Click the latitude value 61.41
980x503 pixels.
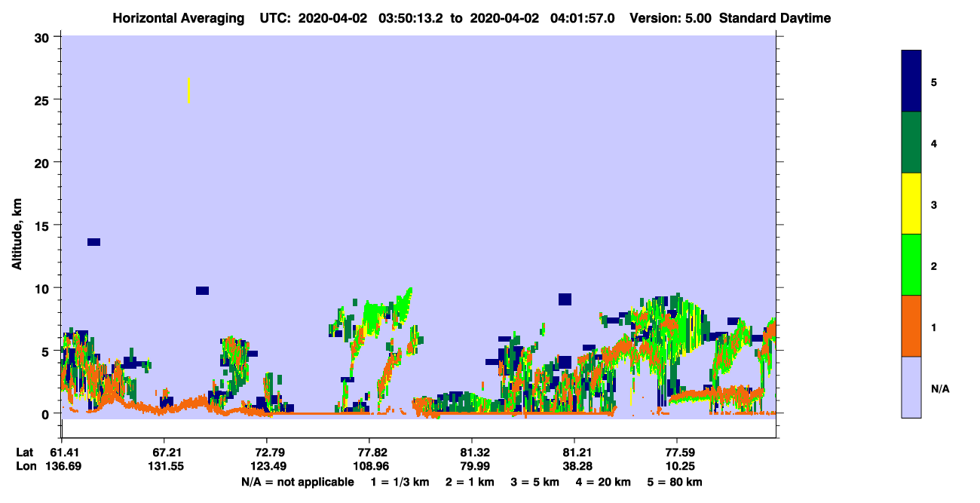click(x=66, y=452)
